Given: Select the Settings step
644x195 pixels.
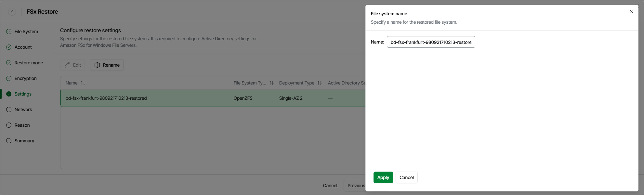Looking at the screenshot, I should (x=23, y=94).
